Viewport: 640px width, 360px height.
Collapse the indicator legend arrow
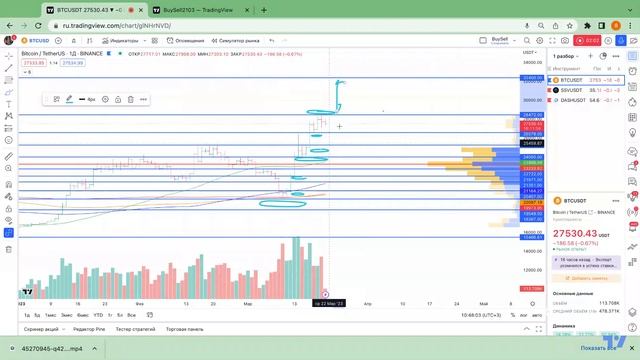click(x=27, y=72)
